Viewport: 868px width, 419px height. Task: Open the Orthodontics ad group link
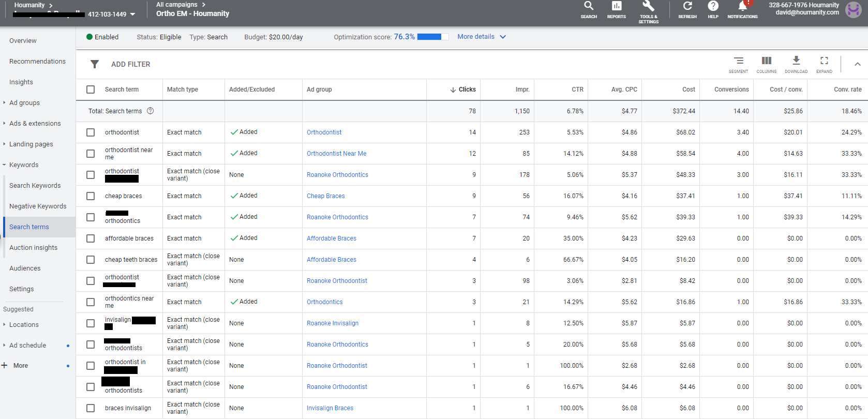[x=325, y=302]
